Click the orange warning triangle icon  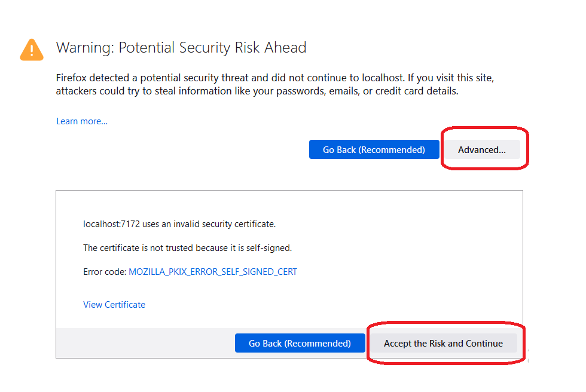point(32,50)
